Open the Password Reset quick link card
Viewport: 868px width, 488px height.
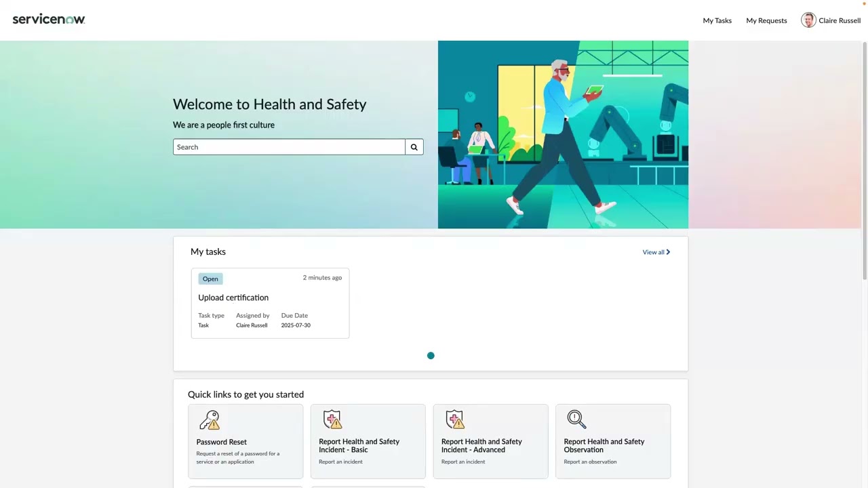[245, 441]
